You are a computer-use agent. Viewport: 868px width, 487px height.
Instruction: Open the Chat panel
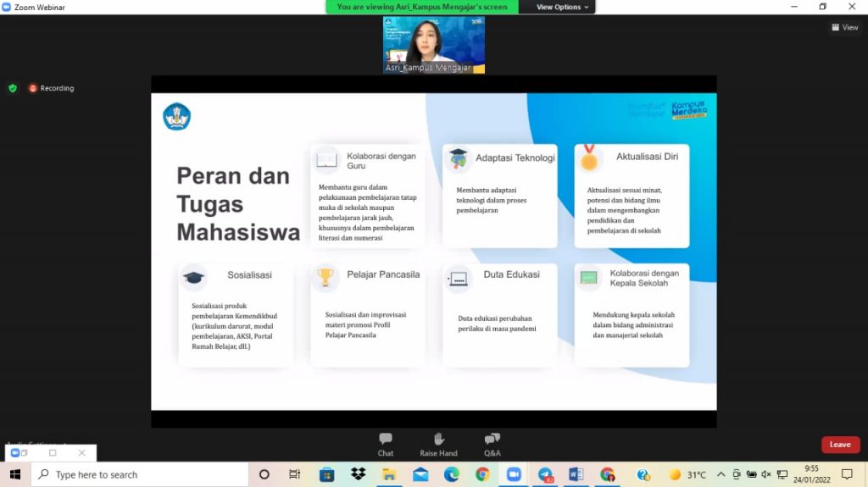(x=386, y=444)
